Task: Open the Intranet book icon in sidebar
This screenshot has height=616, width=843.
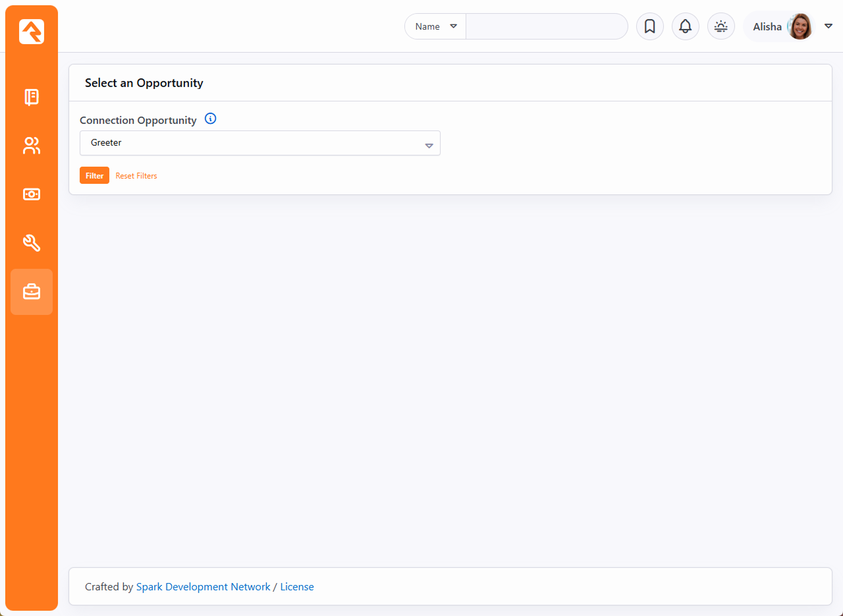Action: point(32,98)
